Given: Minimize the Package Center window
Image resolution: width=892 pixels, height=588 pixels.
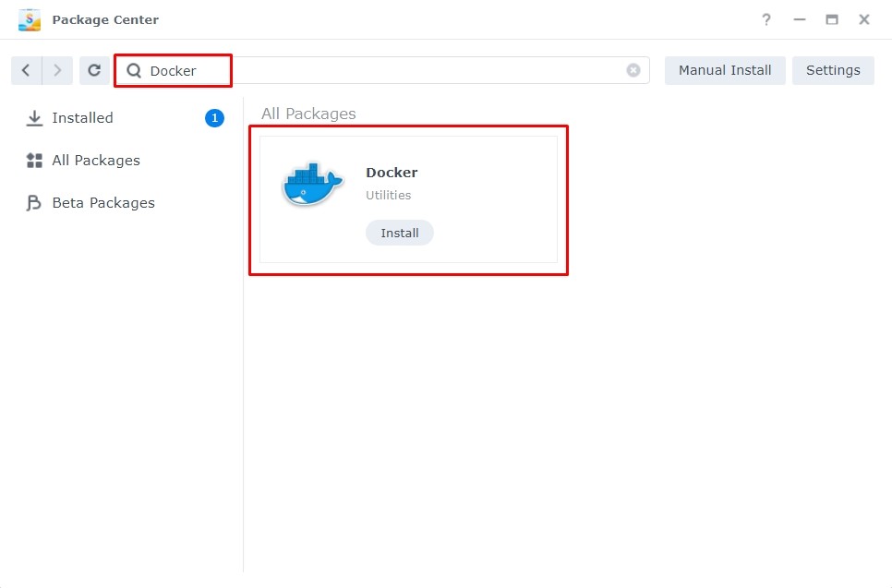Looking at the screenshot, I should (x=800, y=20).
